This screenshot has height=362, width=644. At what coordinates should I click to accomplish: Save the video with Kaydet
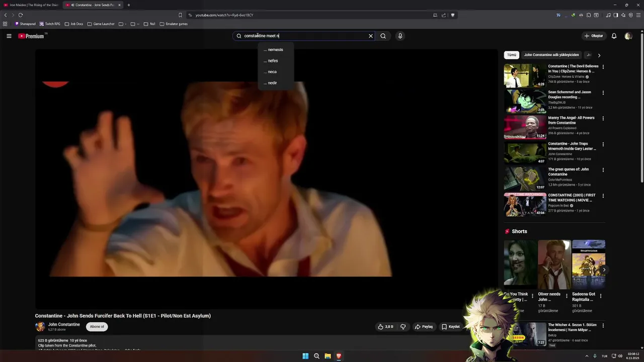[x=451, y=327]
